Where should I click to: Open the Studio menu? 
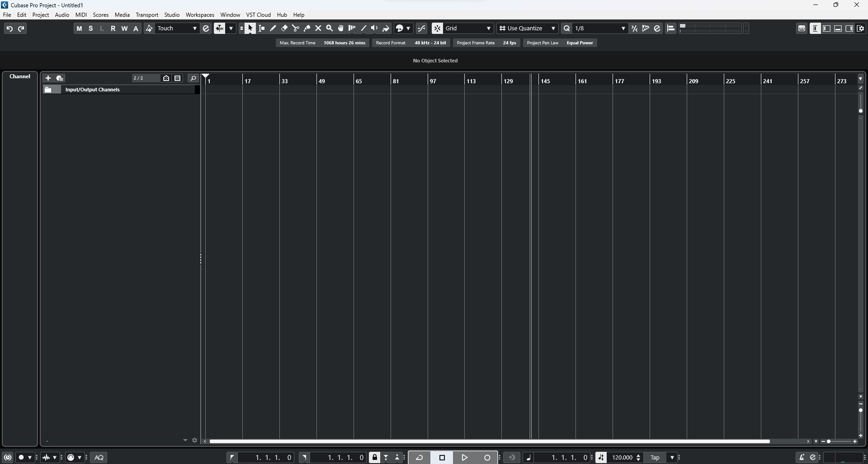pos(172,15)
